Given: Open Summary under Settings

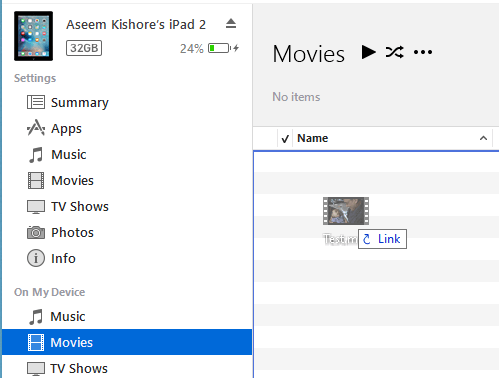Looking at the screenshot, I should click(x=68, y=102).
